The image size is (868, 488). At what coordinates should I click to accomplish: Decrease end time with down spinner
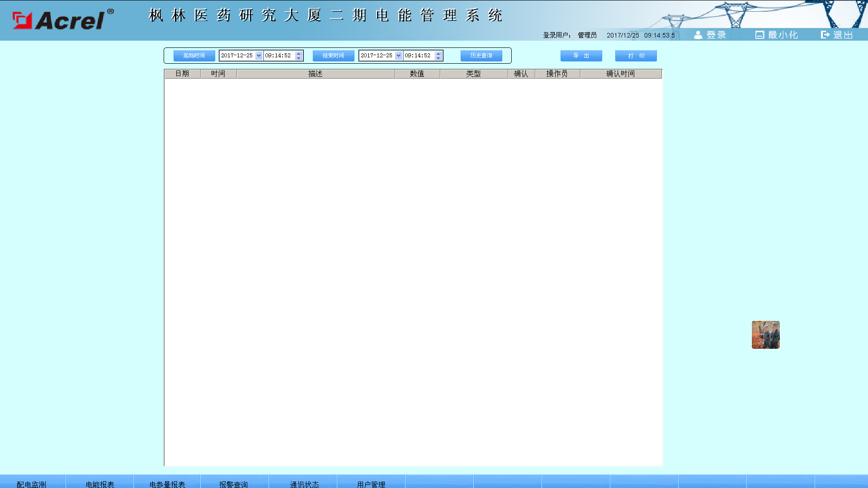438,58
